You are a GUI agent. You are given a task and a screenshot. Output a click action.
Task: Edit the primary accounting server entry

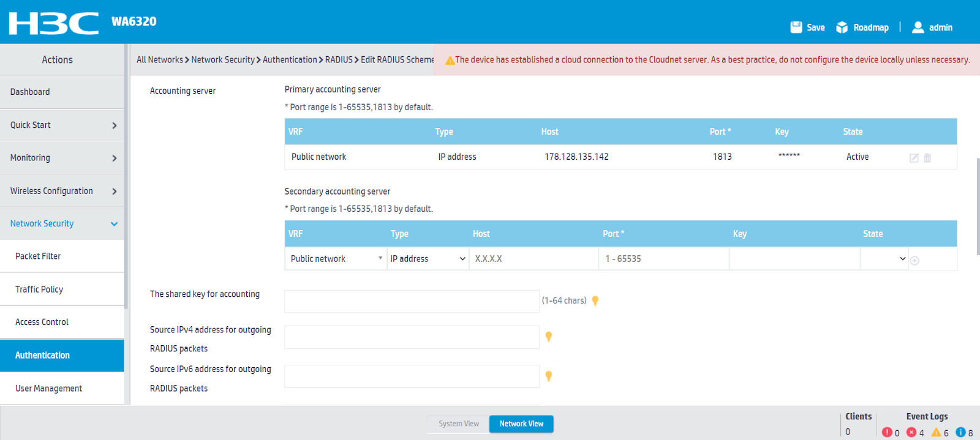coord(914,158)
